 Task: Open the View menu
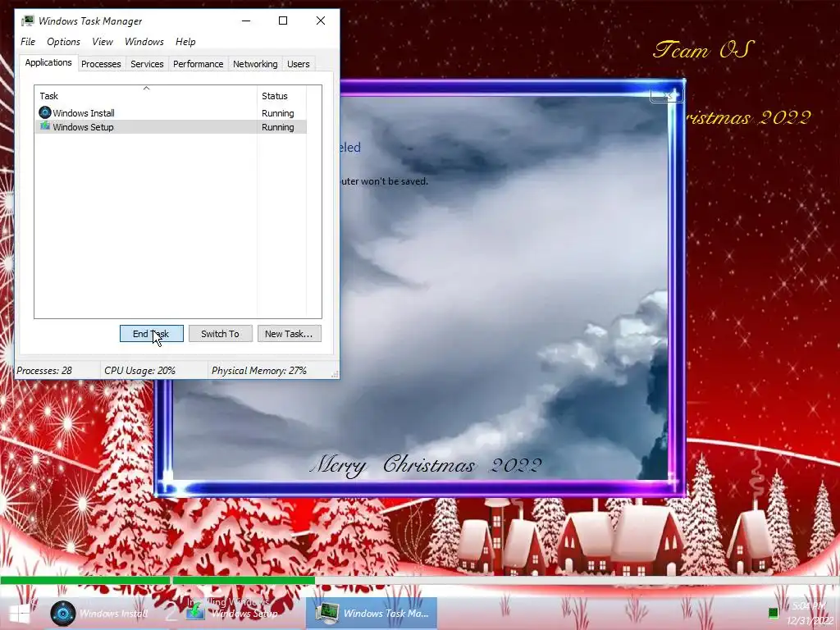click(x=103, y=42)
